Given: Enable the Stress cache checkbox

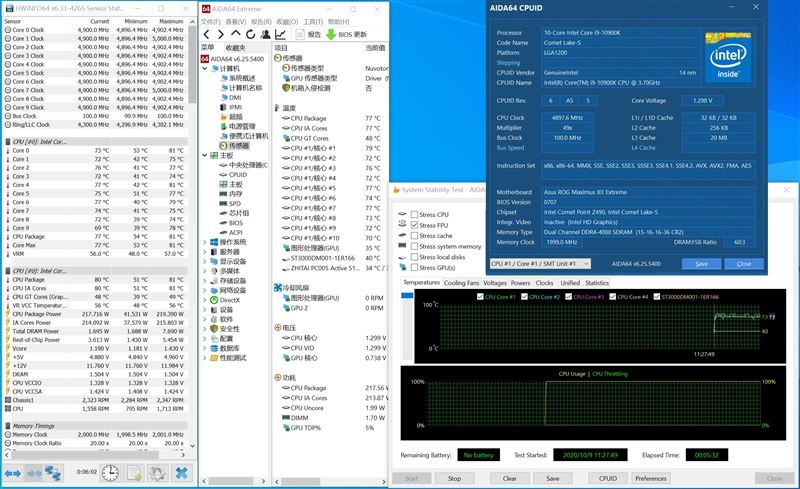Looking at the screenshot, I should click(x=414, y=236).
